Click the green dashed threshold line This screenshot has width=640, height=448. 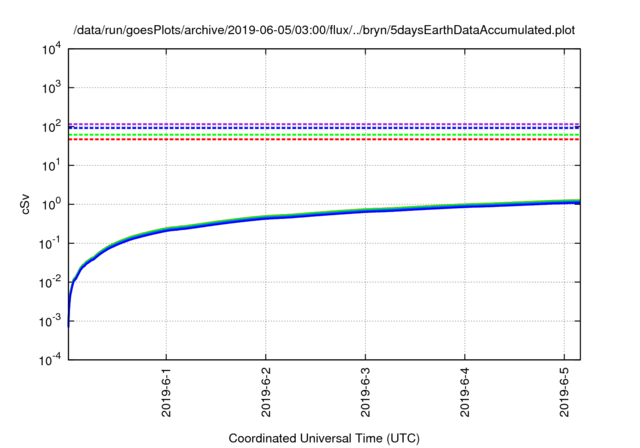coord(324,135)
